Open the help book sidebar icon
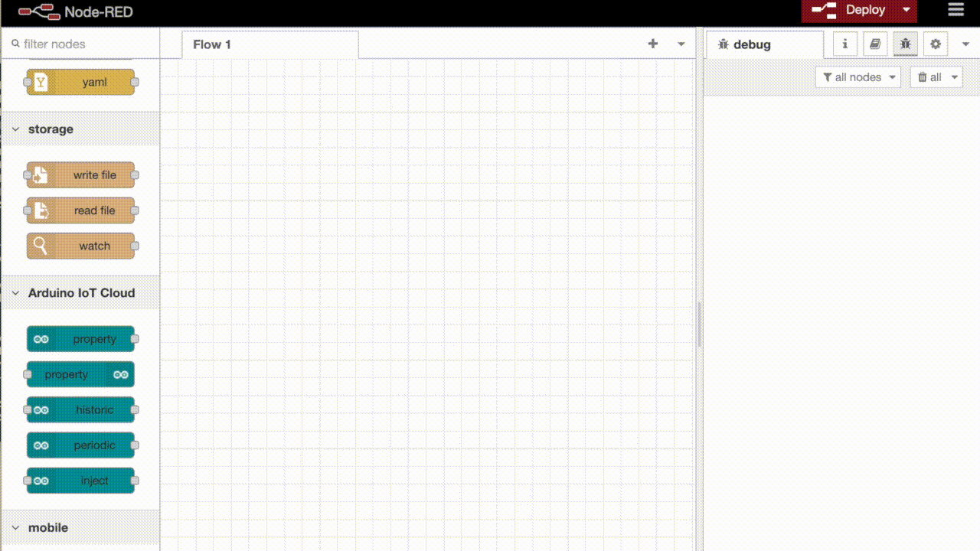This screenshot has height=551, width=980. pos(875,44)
